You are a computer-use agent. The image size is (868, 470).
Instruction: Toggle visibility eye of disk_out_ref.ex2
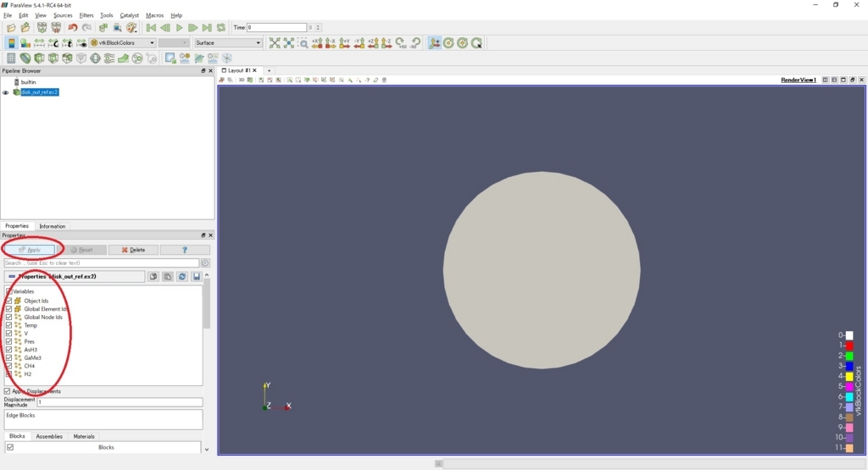coord(6,92)
